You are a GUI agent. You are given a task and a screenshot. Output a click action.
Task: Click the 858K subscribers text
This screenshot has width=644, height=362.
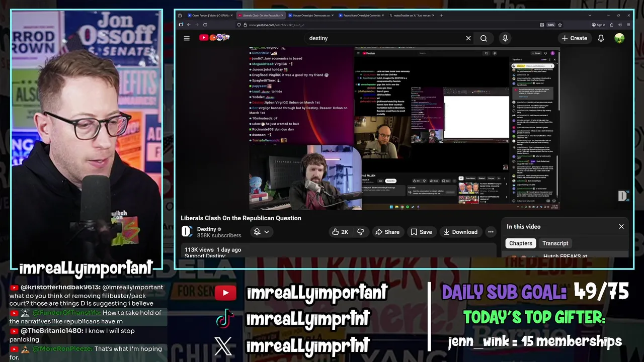click(x=219, y=235)
